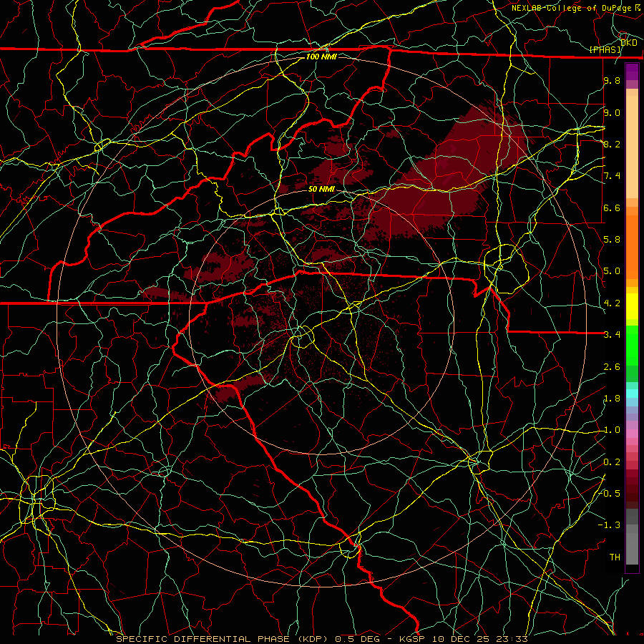Click the 7.4 value on color scale
This screenshot has height=644, width=644.
(x=612, y=176)
